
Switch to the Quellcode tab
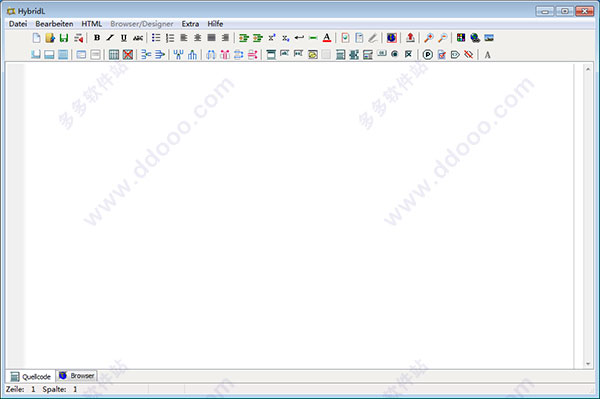[31, 376]
